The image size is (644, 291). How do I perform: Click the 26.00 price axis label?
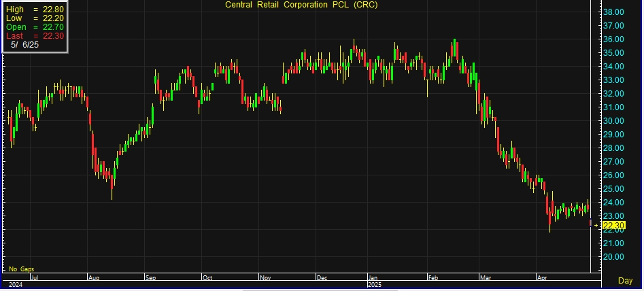tap(613, 175)
